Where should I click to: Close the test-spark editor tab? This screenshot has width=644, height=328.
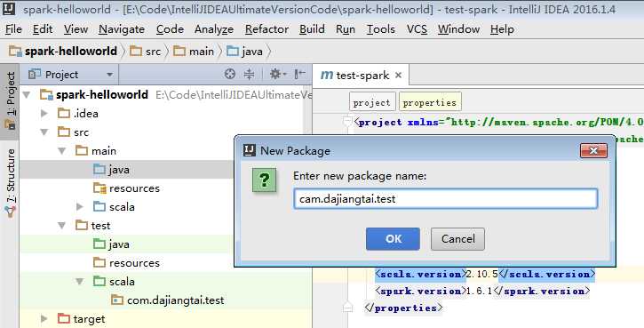[398, 76]
